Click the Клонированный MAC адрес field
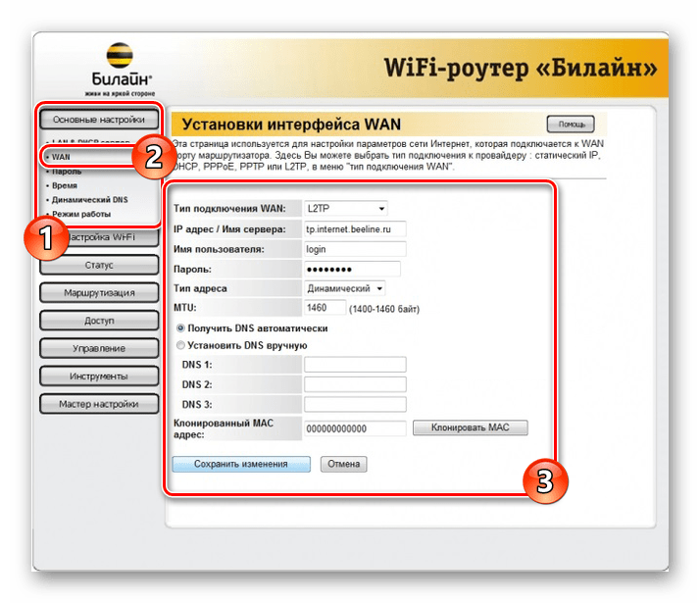 (x=355, y=428)
